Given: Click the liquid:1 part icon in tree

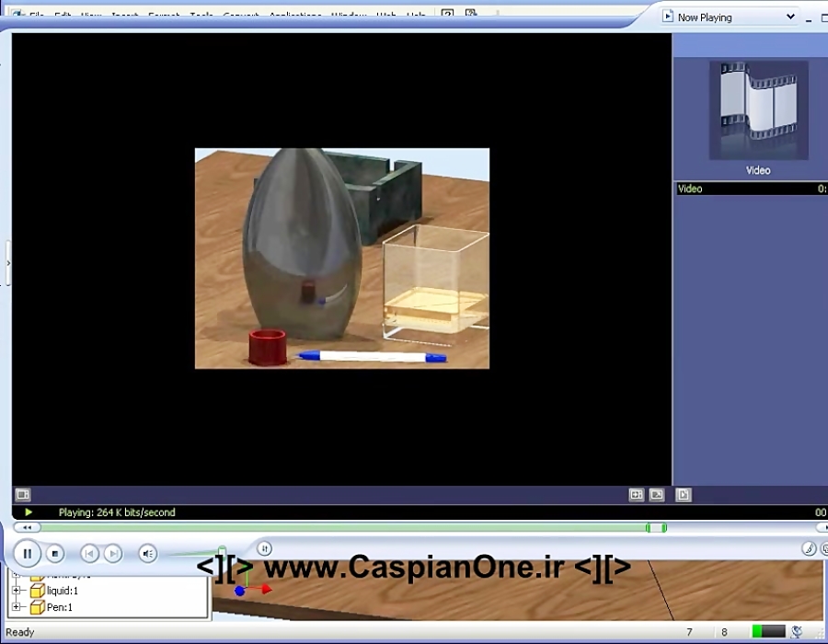Looking at the screenshot, I should tap(37, 591).
